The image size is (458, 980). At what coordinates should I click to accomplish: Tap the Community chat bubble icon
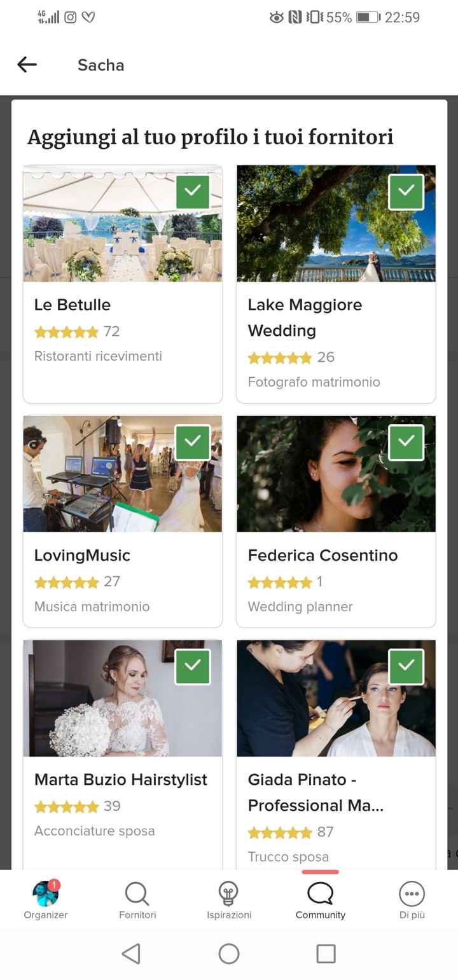320,894
